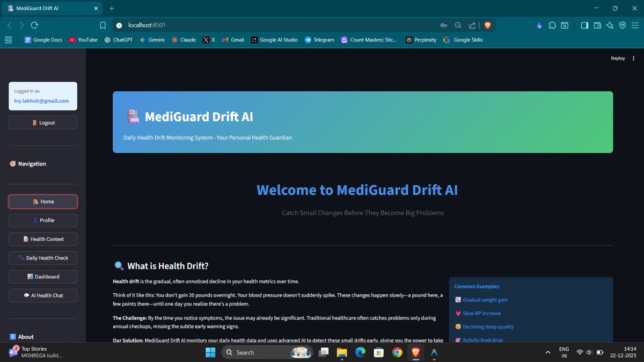
Task: Click the Gradual weight gain example
Action: (481, 300)
